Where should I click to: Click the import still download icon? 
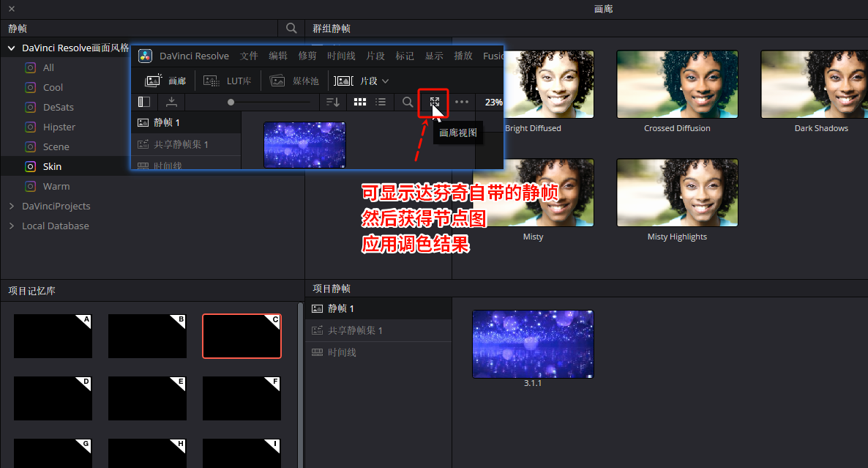point(171,102)
